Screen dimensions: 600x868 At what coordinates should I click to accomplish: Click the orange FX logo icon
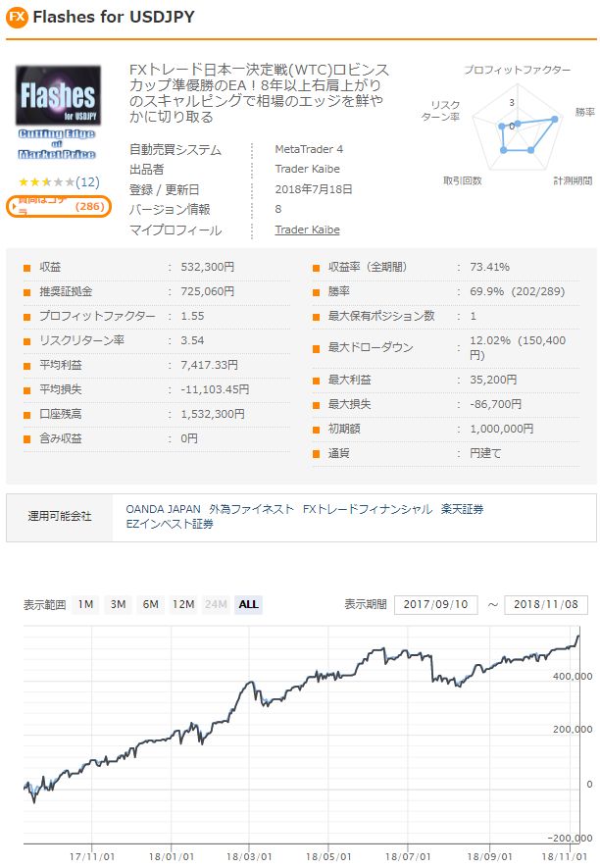coord(17,18)
